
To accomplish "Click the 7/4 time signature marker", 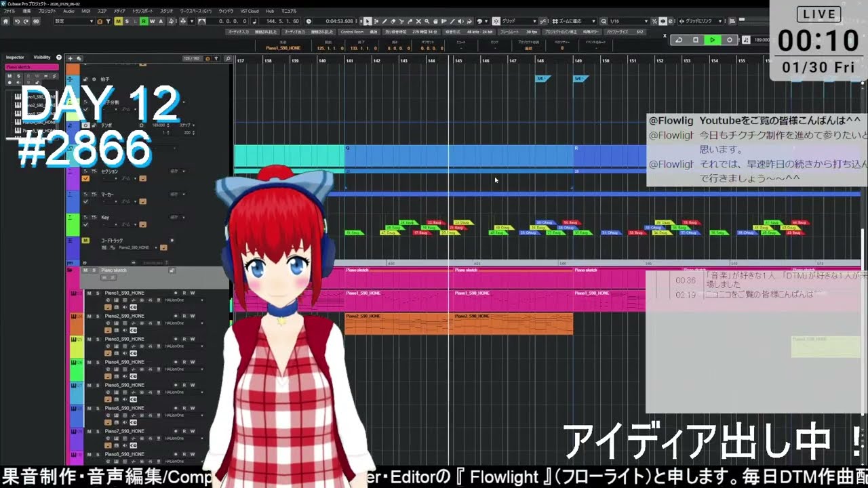I will (542, 79).
